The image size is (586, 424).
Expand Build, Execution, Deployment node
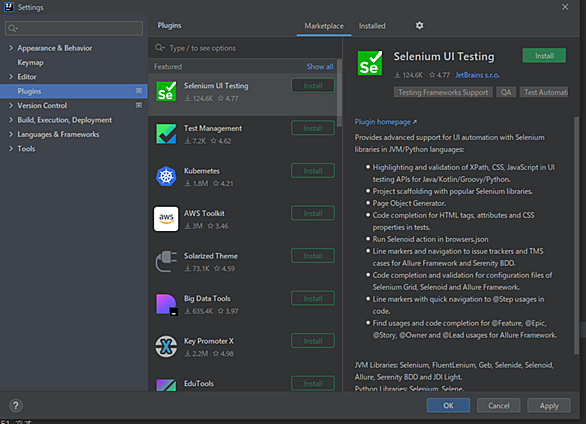pos(10,120)
